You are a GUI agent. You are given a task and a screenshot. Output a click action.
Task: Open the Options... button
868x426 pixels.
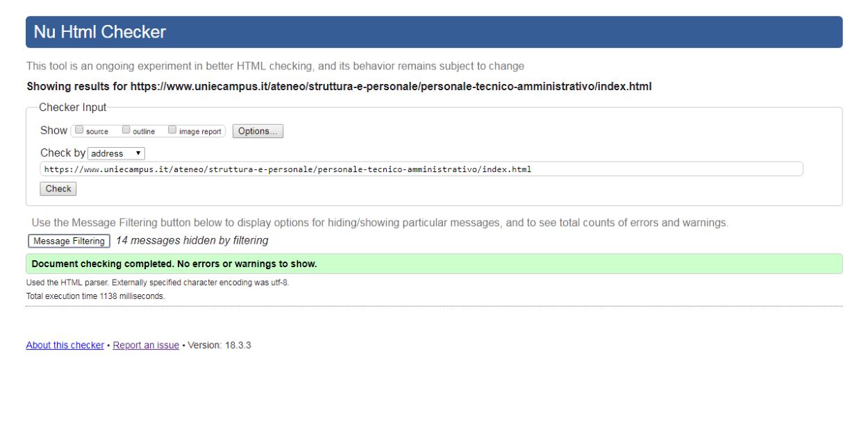(x=258, y=131)
